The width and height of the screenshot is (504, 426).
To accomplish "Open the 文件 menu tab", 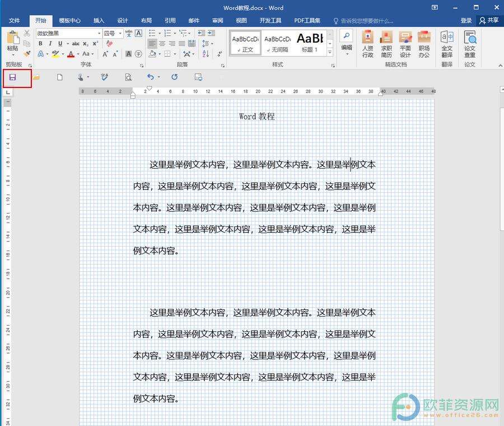I will point(14,21).
